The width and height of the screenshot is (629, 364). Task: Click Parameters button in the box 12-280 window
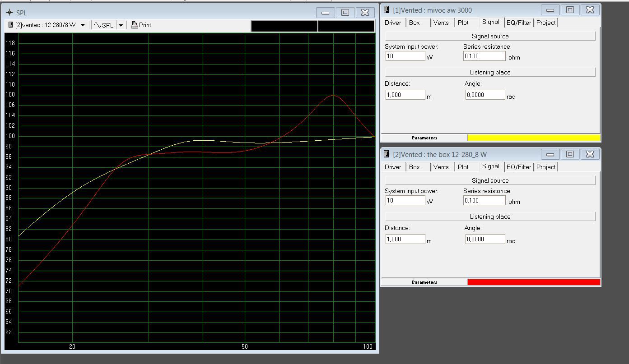click(x=424, y=282)
